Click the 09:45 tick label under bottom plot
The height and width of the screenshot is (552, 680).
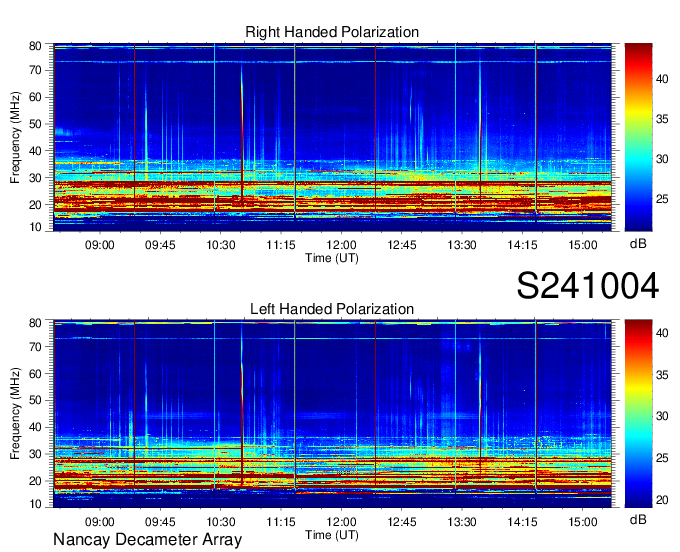pos(160,522)
